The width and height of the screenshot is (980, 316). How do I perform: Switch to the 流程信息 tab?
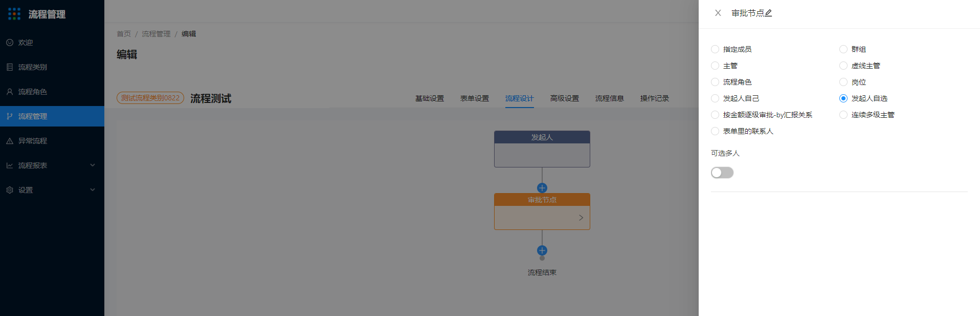point(610,98)
